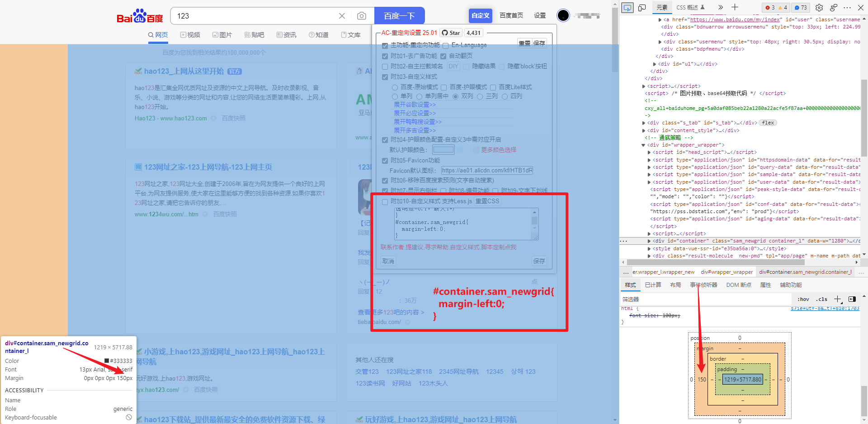
Task: Expand the div#container sam_newgrid DOM node
Action: tap(649, 241)
